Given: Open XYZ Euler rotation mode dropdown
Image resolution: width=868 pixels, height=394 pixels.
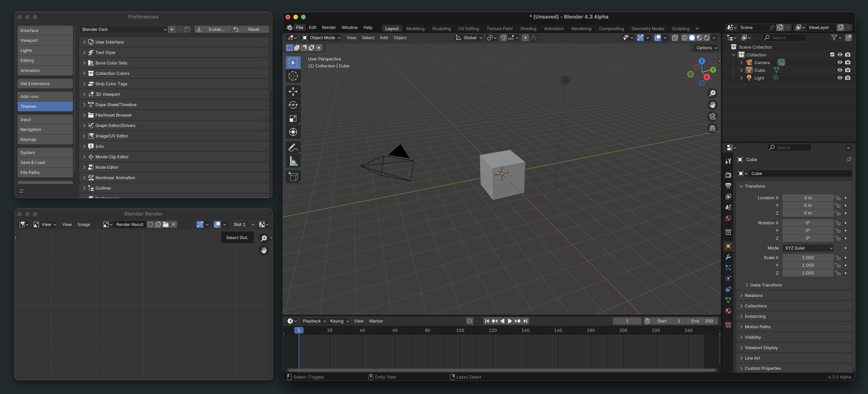Looking at the screenshot, I should [x=808, y=248].
